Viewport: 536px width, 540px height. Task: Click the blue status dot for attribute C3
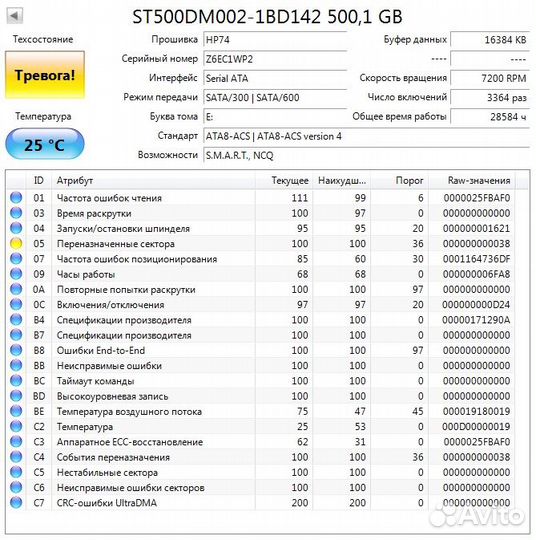(x=16, y=442)
